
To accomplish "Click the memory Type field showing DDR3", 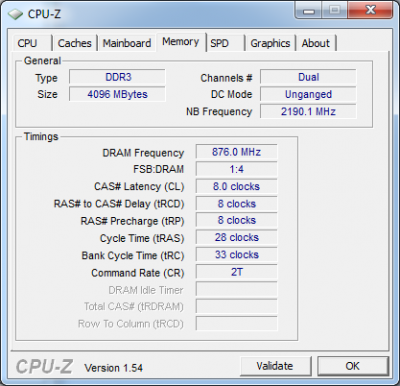I will [117, 77].
